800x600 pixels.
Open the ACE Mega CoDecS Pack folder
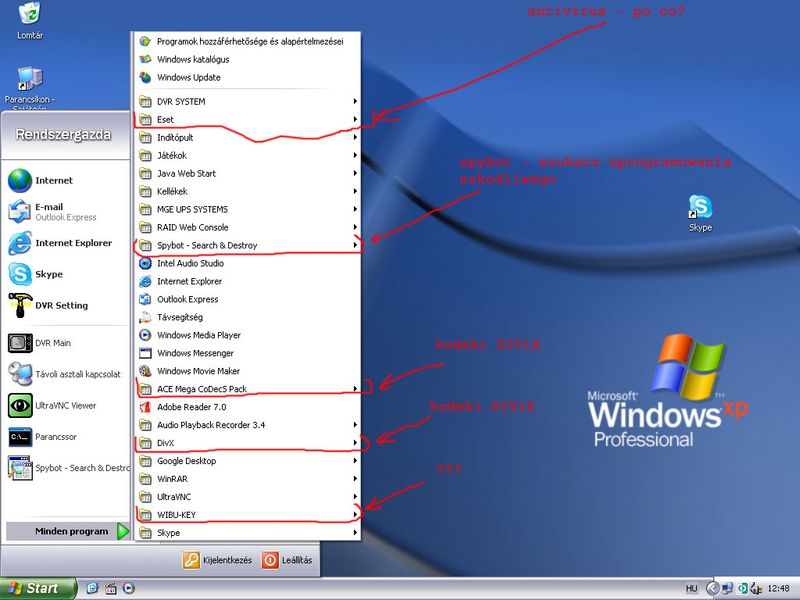(247, 389)
